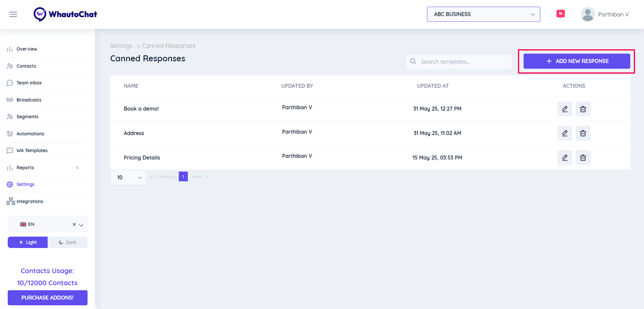Click the Parthiban V profile avatar
644x309 pixels.
[x=588, y=14]
